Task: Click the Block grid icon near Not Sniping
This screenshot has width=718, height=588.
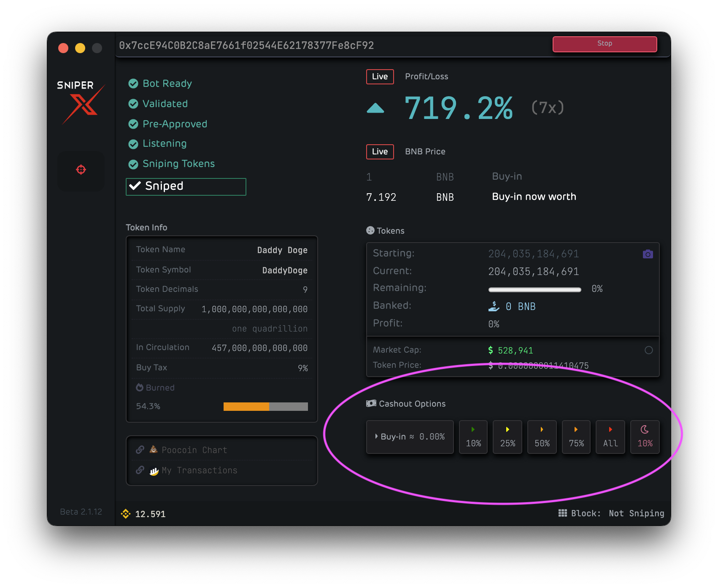Action: pyautogui.click(x=563, y=513)
